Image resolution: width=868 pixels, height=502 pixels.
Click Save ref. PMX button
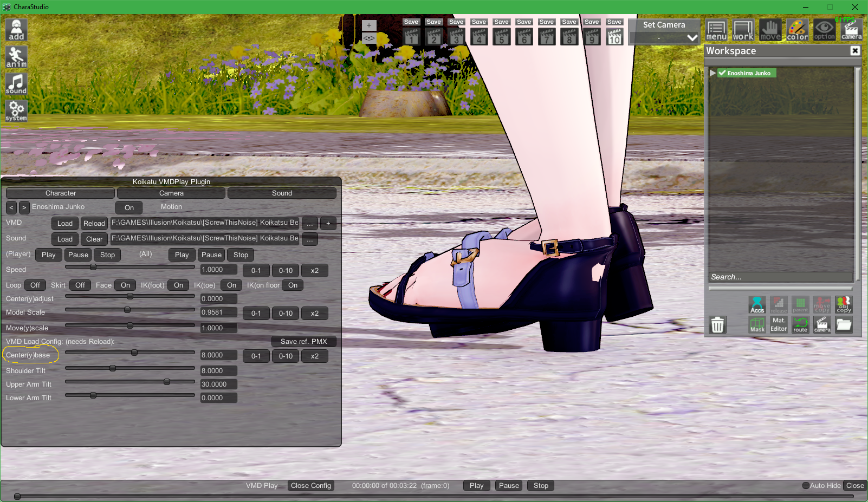pyautogui.click(x=304, y=342)
